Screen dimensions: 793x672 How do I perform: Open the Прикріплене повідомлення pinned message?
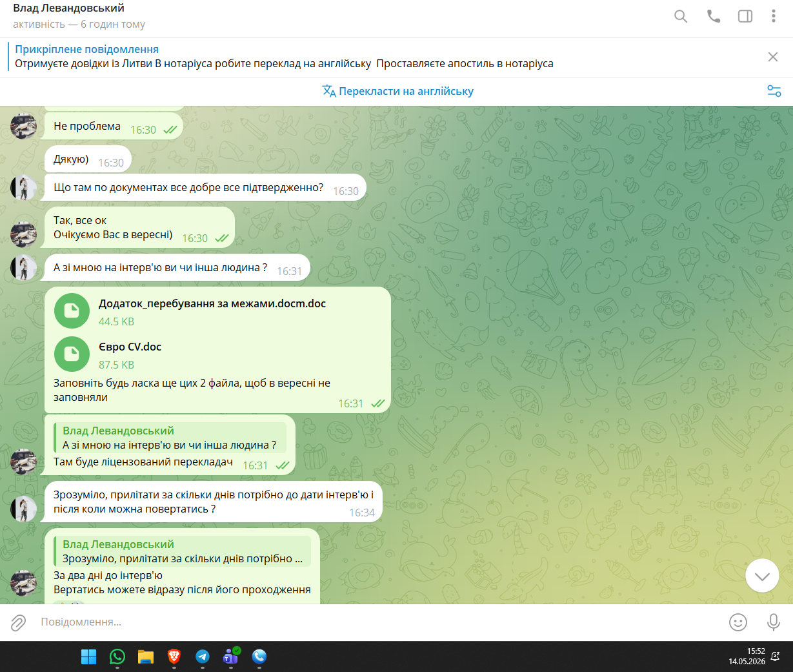(x=284, y=57)
